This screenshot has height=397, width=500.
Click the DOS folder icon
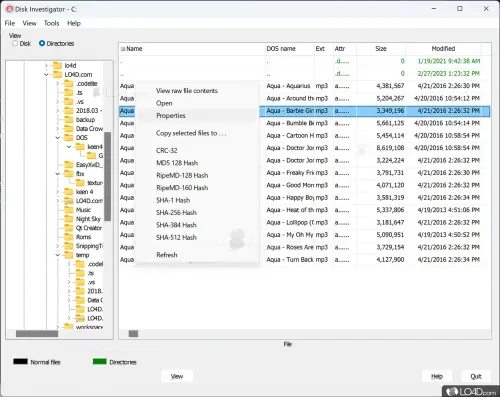point(69,137)
